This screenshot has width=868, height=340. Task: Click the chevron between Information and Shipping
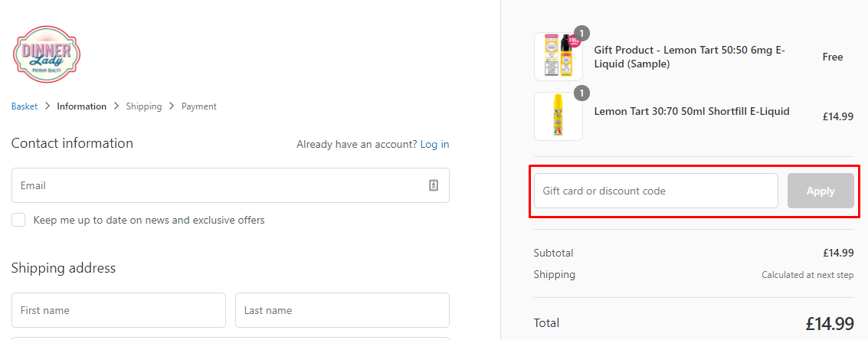[x=116, y=106]
